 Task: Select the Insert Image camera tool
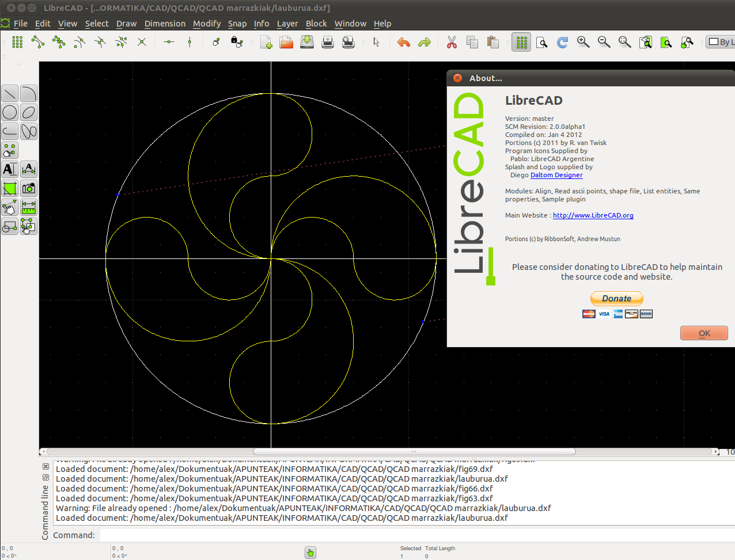[29, 188]
